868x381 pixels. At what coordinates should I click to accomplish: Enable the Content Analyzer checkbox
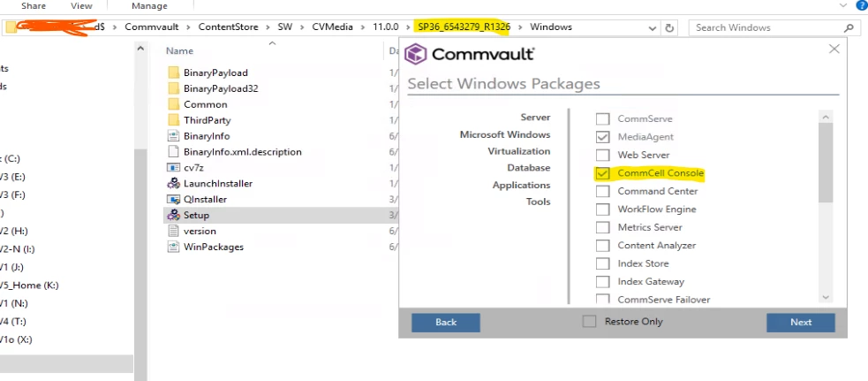click(x=602, y=245)
